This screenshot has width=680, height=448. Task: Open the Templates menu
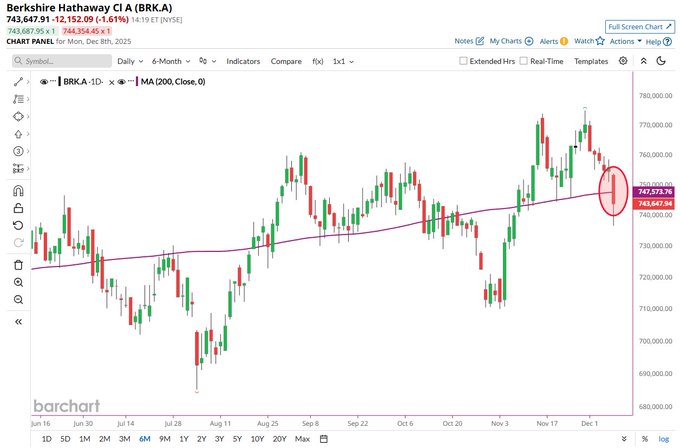pyautogui.click(x=591, y=61)
